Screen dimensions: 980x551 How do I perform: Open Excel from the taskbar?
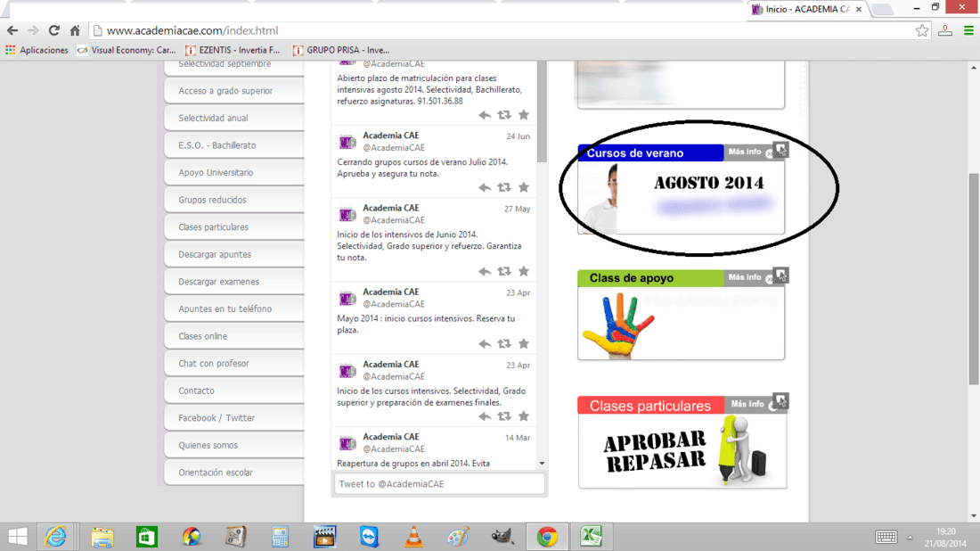point(591,537)
